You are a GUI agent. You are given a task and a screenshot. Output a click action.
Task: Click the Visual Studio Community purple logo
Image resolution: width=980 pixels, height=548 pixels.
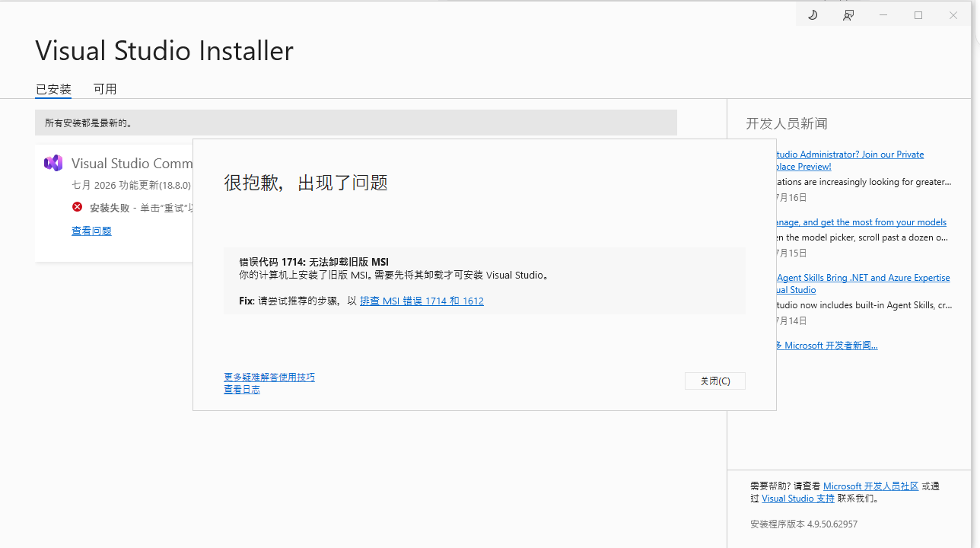(53, 163)
